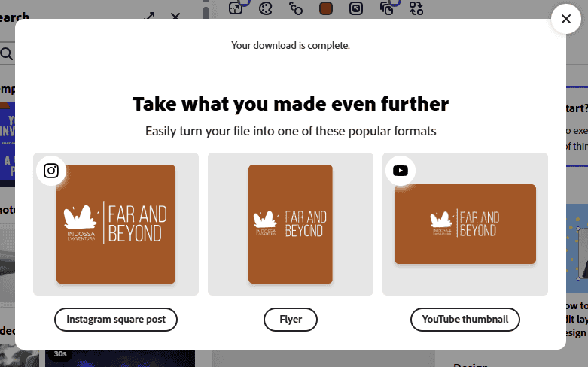Select the Instagram square post preview image
This screenshot has width=588, height=367.
116,224
